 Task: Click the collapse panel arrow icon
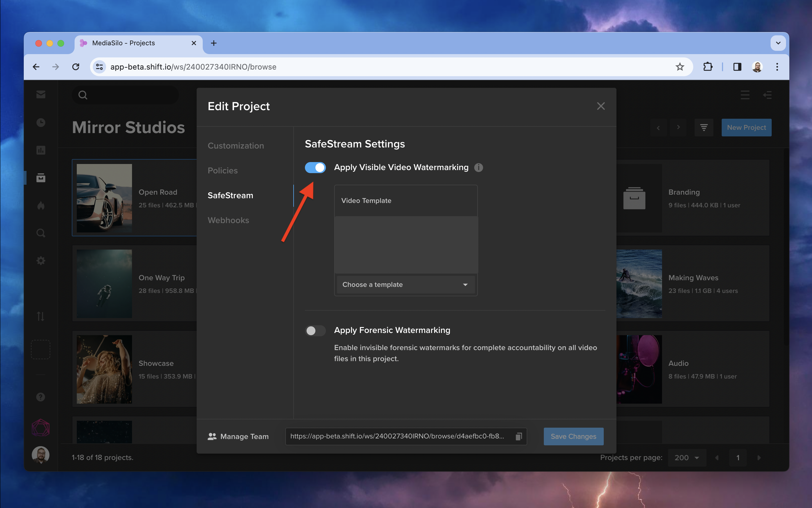767,95
